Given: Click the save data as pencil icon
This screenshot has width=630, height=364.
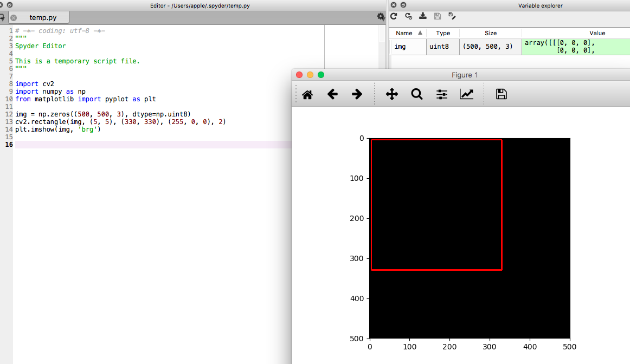Looking at the screenshot, I should pyautogui.click(x=452, y=16).
